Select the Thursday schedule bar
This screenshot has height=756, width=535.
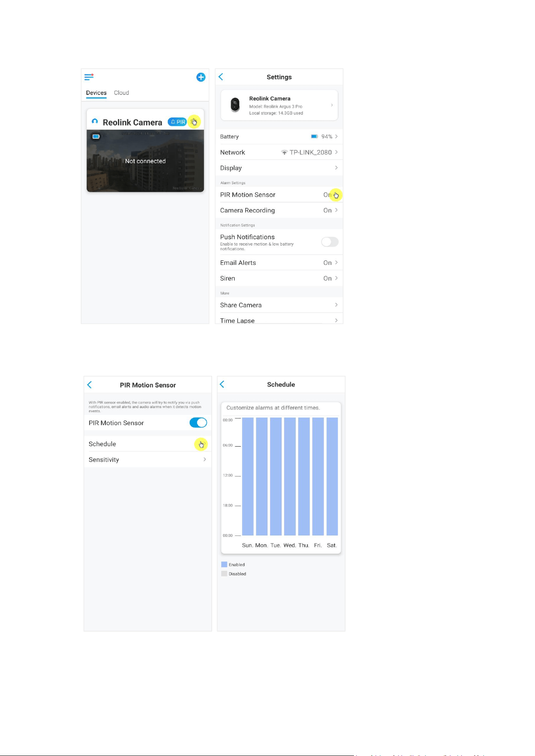tap(304, 477)
